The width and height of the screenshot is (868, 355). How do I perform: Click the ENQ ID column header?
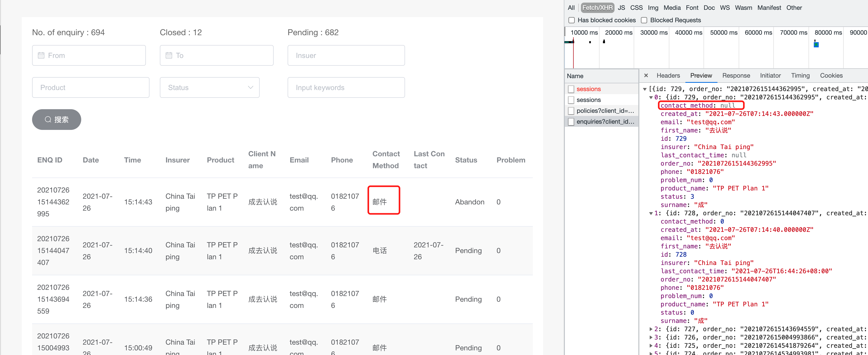pos(50,160)
